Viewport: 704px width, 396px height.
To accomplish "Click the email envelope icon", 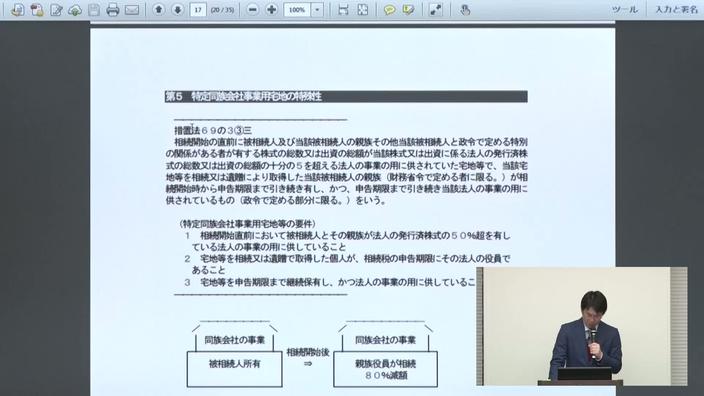I will [x=132, y=10].
